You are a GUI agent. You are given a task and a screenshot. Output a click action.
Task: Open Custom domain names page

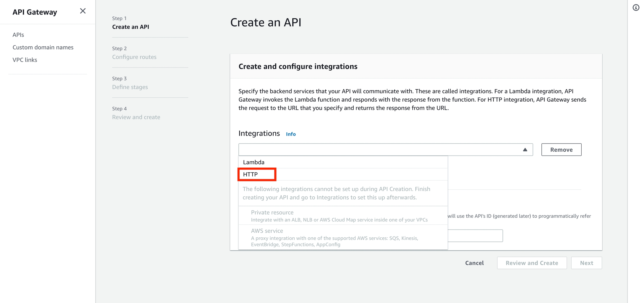point(43,47)
